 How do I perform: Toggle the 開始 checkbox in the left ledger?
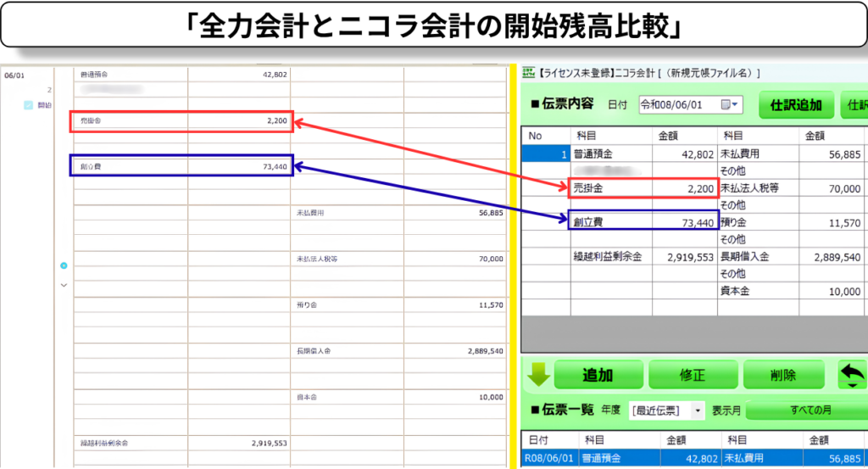coord(28,105)
